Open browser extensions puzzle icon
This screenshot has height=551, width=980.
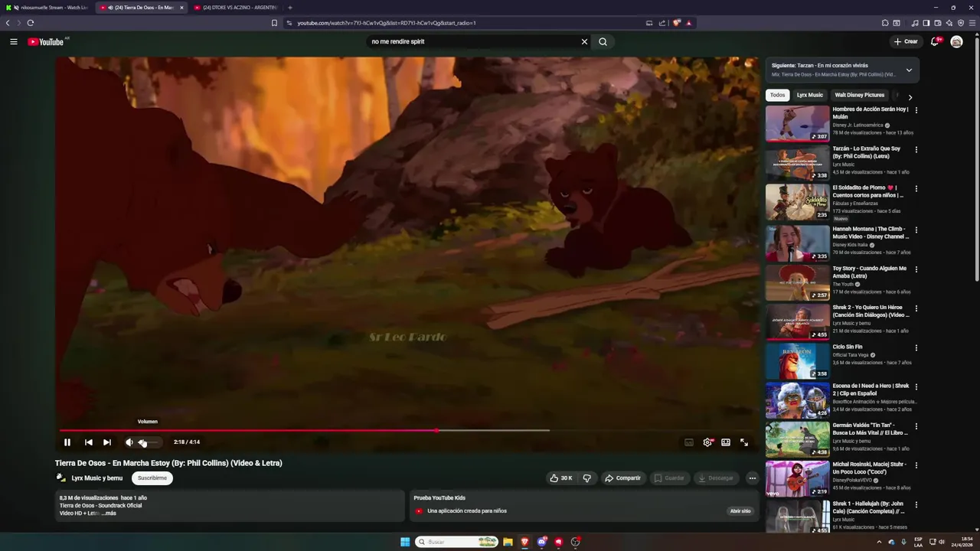[x=885, y=23]
